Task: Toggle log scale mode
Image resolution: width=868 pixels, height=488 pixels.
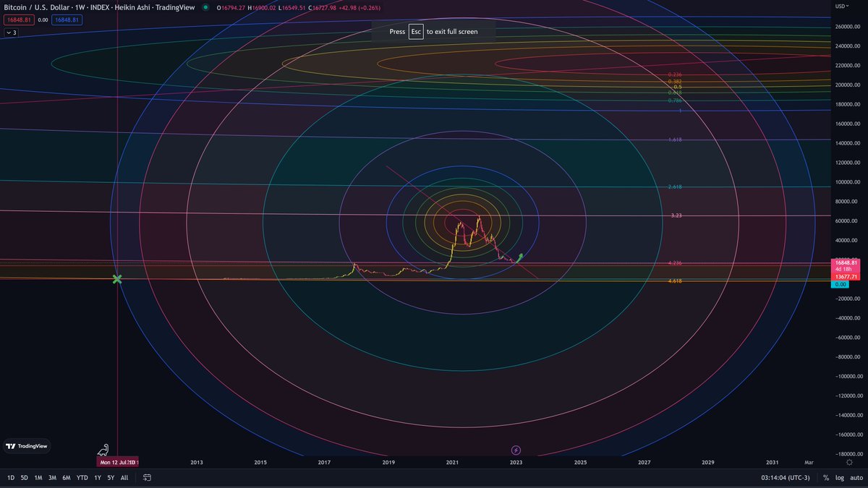Action: click(840, 478)
